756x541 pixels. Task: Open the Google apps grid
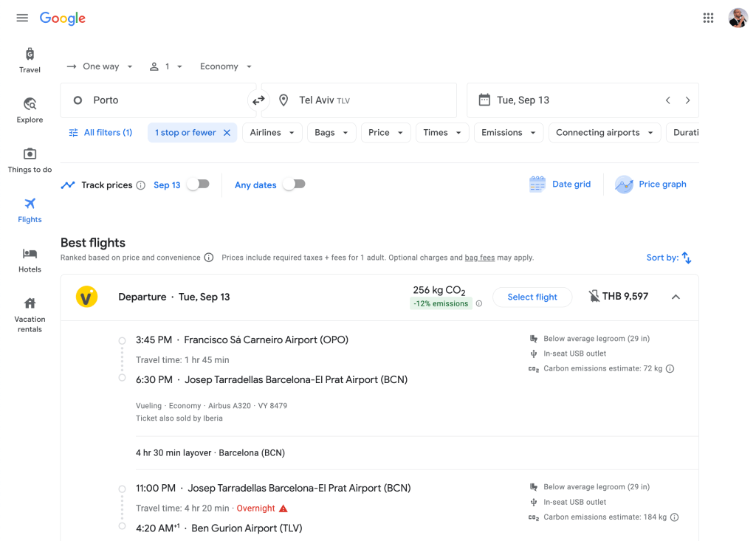pyautogui.click(x=708, y=18)
